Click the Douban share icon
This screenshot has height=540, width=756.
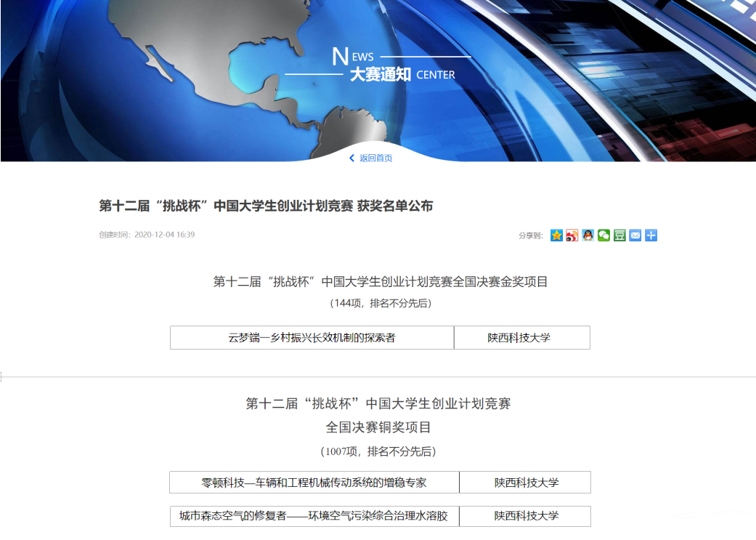pyautogui.click(x=619, y=235)
